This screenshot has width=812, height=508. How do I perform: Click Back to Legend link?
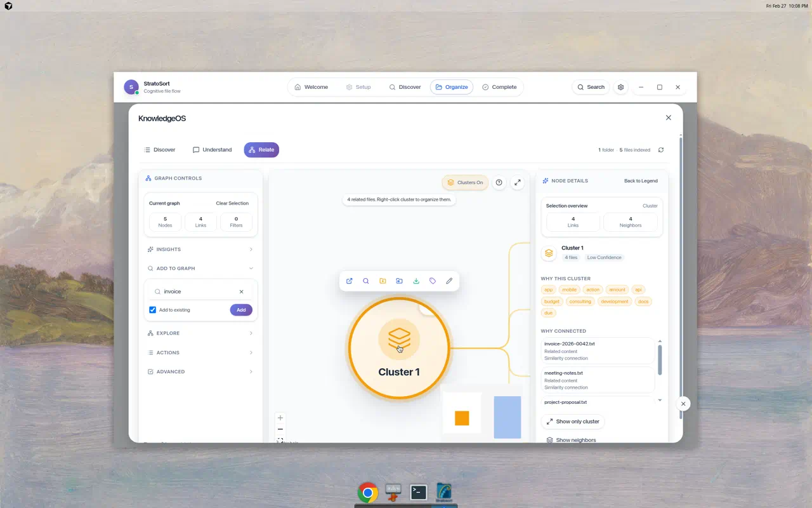[641, 181]
